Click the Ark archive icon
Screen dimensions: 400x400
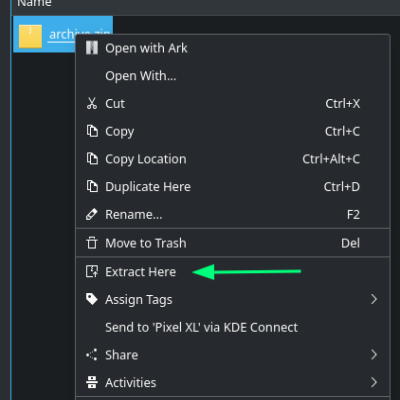coord(92,48)
